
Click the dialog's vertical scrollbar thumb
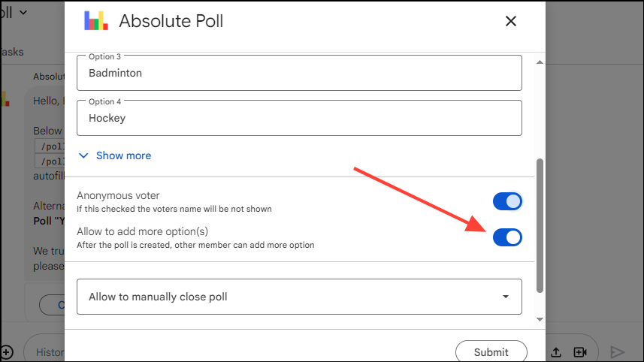click(539, 225)
